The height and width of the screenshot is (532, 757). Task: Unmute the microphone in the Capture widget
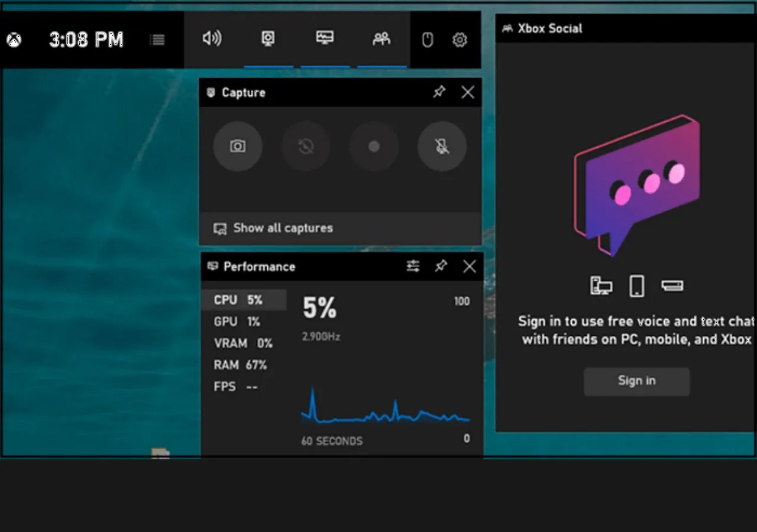click(x=442, y=147)
